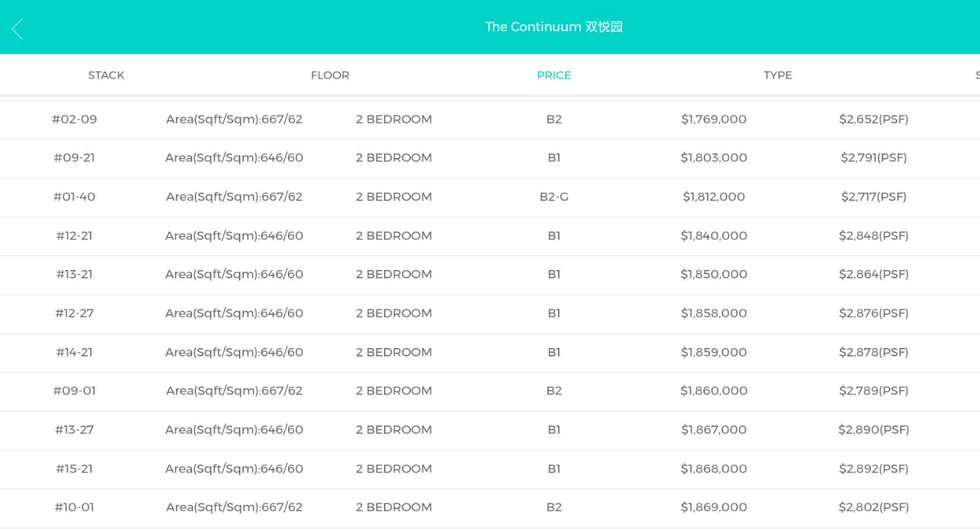Select unit #10-01 at bottom of list
Viewport: 980px width, 529px height.
(x=75, y=508)
